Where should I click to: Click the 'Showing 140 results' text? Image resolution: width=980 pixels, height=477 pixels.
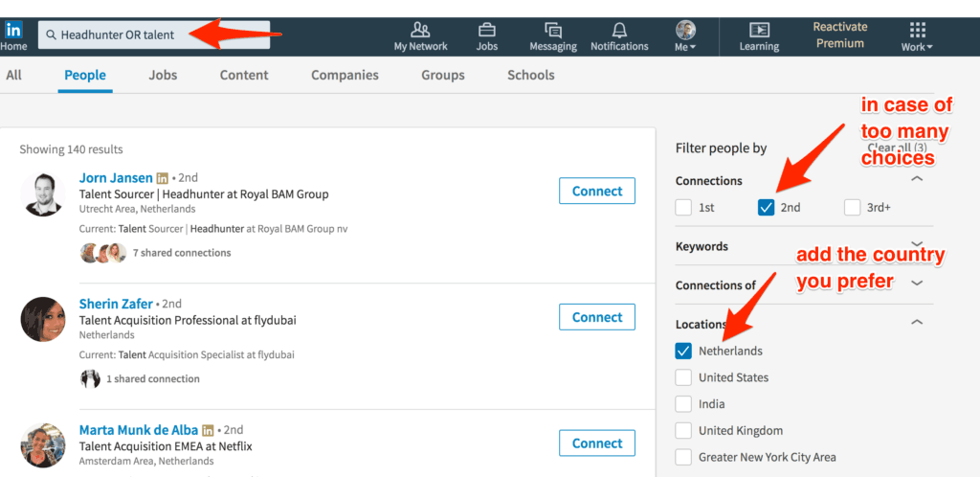[x=71, y=149]
